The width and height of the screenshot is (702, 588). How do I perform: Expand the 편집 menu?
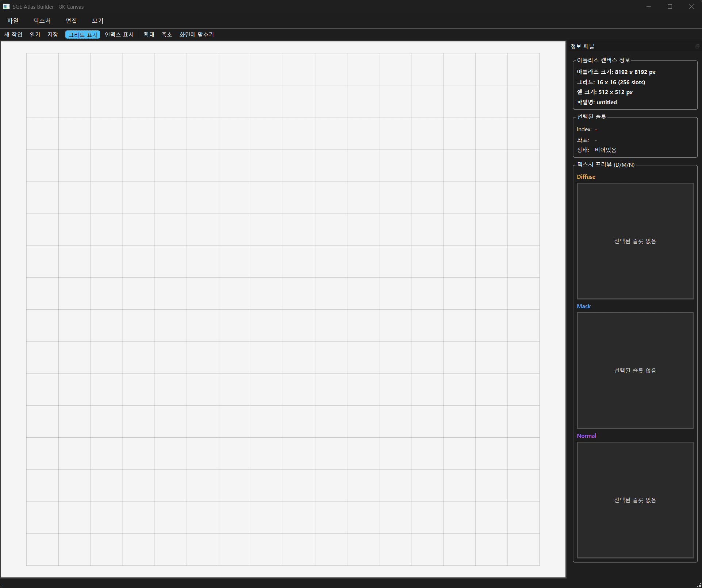coord(71,21)
